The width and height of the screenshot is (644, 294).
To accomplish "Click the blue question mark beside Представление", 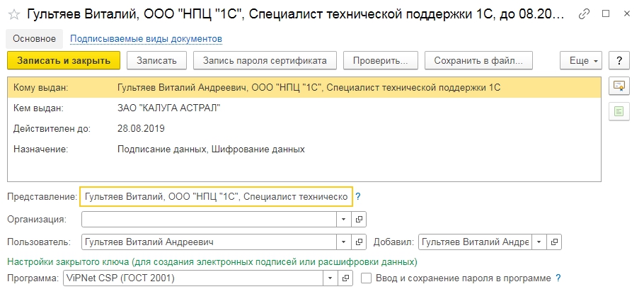I will pyautogui.click(x=358, y=196).
